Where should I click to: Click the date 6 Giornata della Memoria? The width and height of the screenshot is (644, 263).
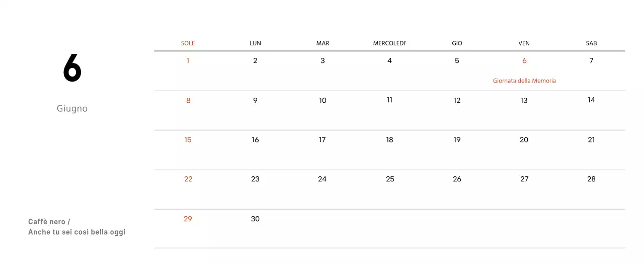[524, 60]
